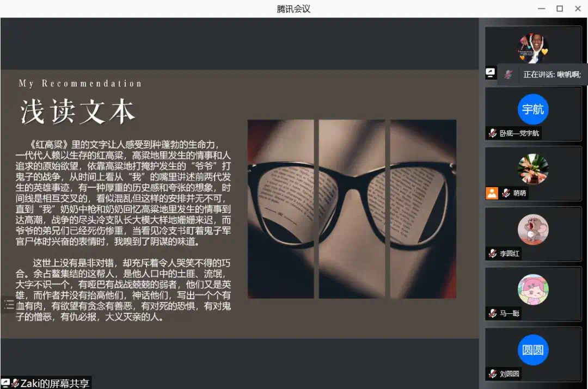Screen dimensions: 588x389
Task: Click muted microphone icon of 马一聪
Action: click(x=492, y=313)
